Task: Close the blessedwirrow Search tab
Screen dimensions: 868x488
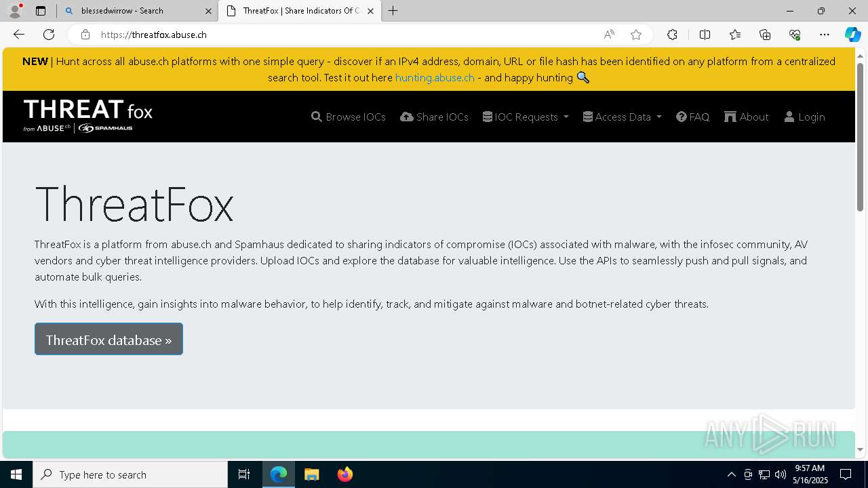Action: 208,11
